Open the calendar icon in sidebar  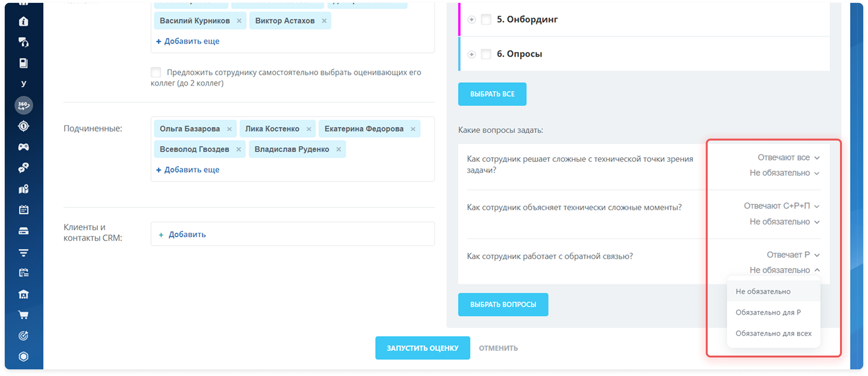click(23, 210)
